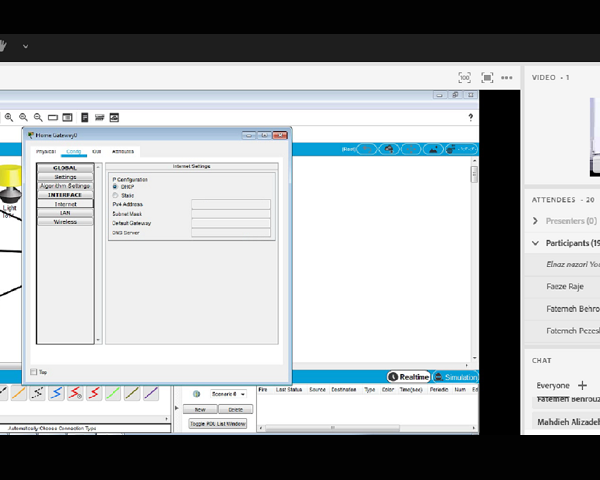Click the plus icon next to Everyone
Screen dimensions: 600x480
[583, 385]
